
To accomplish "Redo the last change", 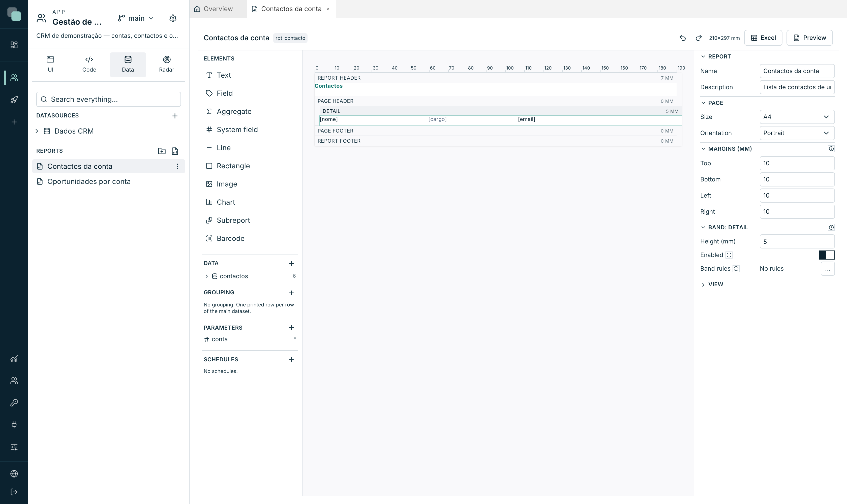I will coord(699,38).
